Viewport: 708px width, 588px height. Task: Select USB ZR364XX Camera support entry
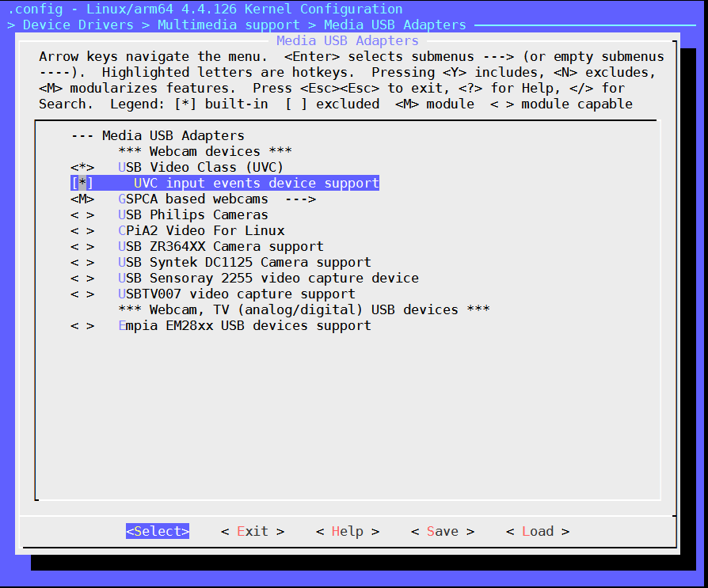tap(221, 246)
